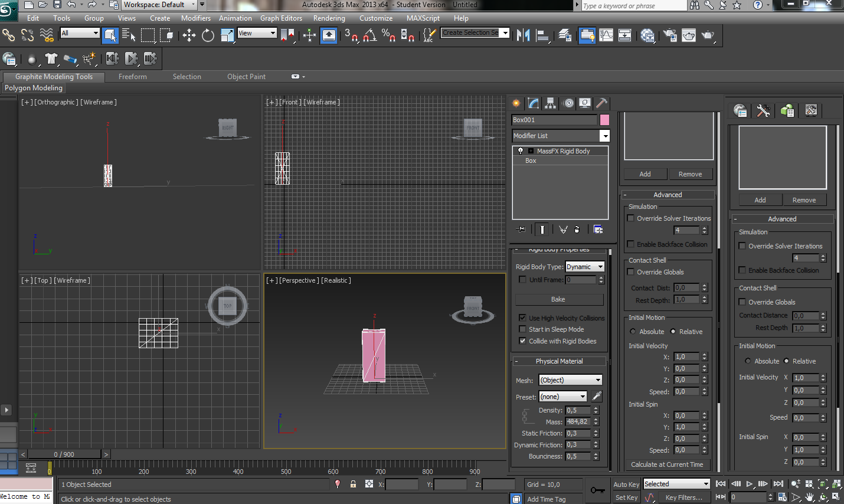Open the Curve Editor from toolbar
844x504 pixels.
tap(606, 36)
